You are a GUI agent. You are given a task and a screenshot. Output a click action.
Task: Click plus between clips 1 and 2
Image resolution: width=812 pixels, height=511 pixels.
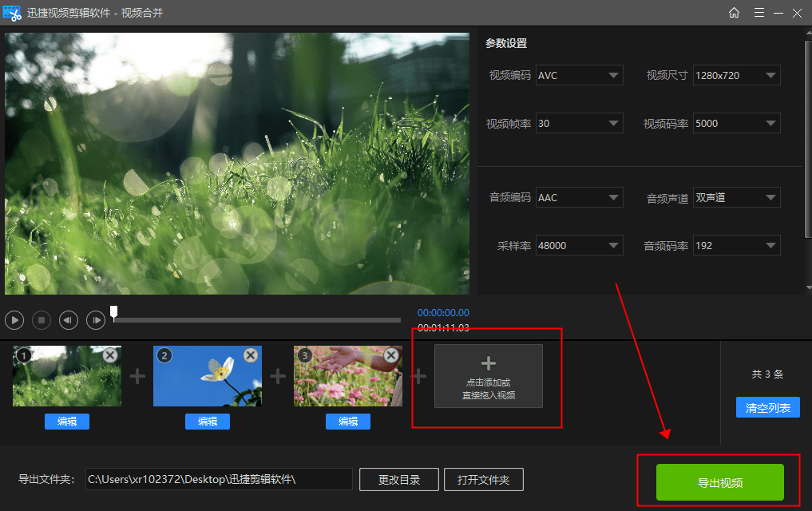(x=137, y=376)
